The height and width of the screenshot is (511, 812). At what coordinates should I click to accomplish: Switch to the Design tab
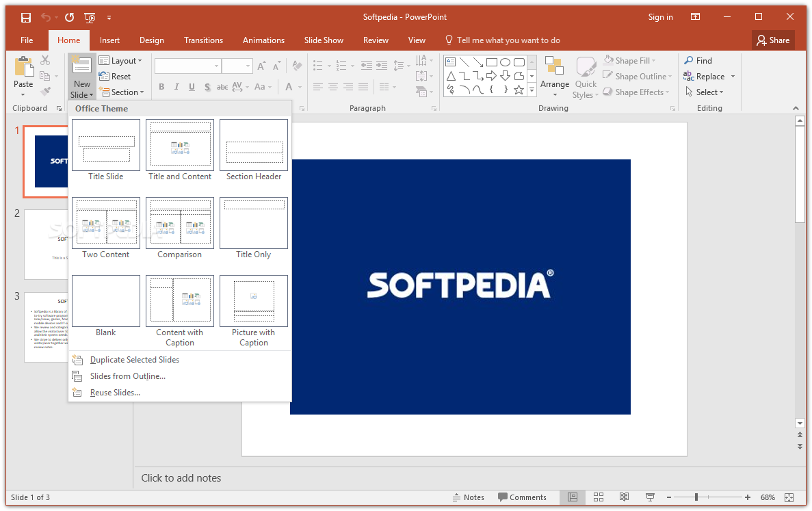[x=152, y=40]
